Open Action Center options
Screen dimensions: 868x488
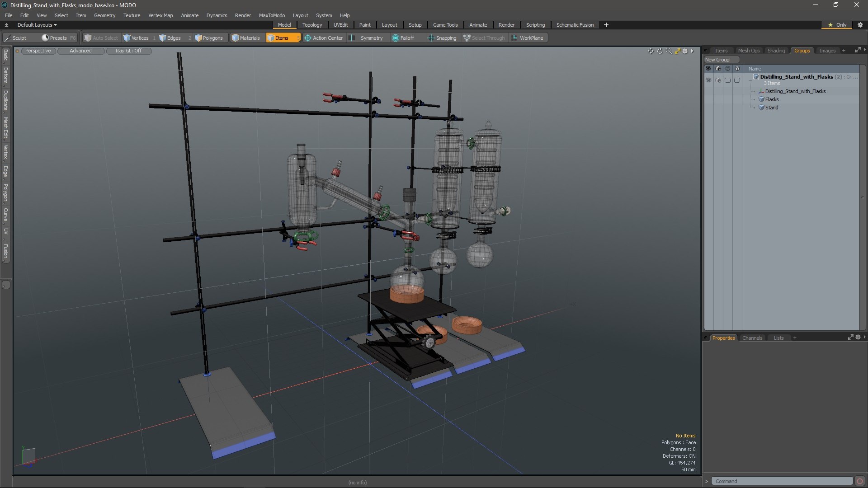click(324, 38)
